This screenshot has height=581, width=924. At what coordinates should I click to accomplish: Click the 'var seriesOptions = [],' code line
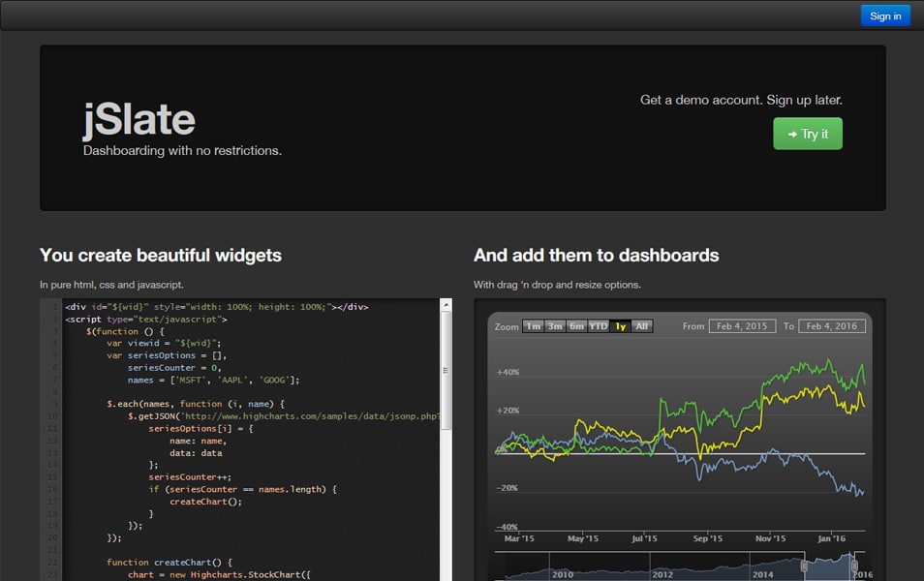[x=167, y=355]
